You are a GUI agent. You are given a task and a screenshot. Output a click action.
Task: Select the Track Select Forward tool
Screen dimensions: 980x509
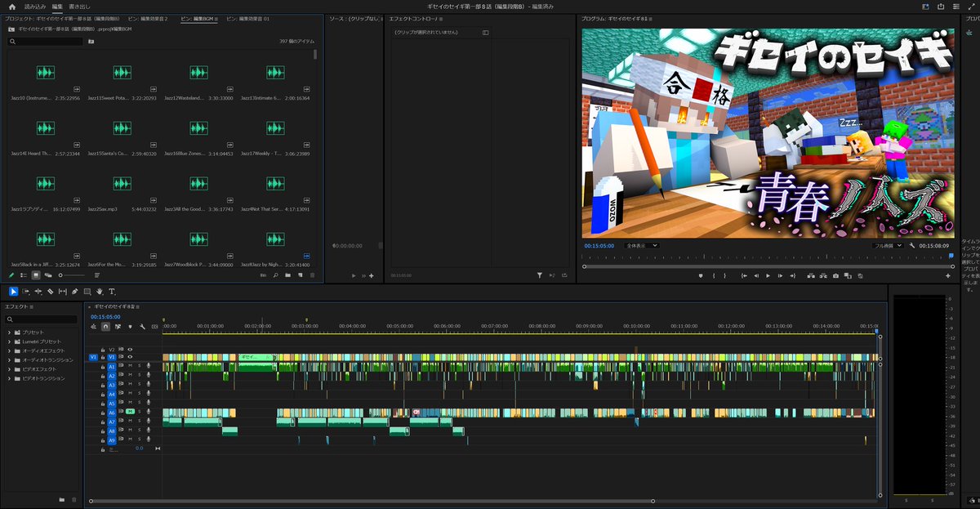(25, 291)
